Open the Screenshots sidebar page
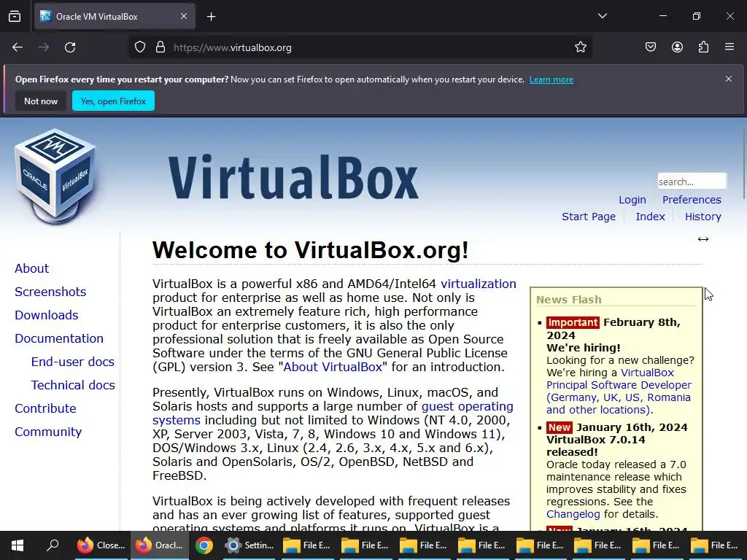 point(50,292)
